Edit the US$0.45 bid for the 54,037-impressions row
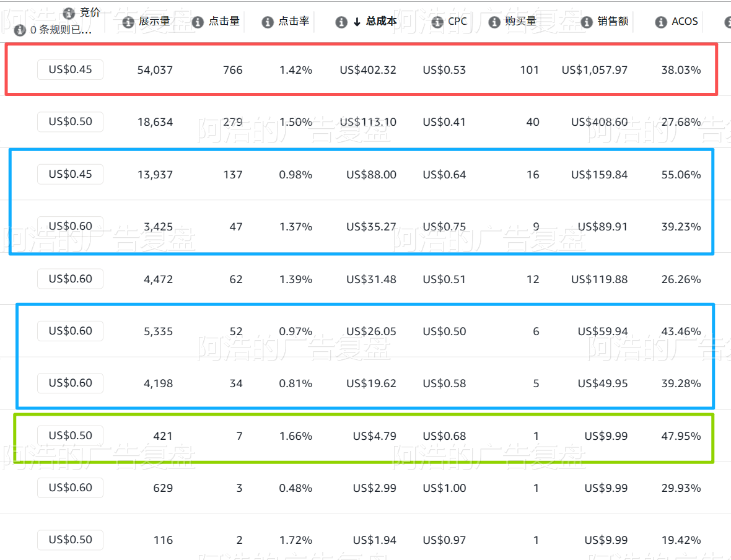 click(71, 69)
